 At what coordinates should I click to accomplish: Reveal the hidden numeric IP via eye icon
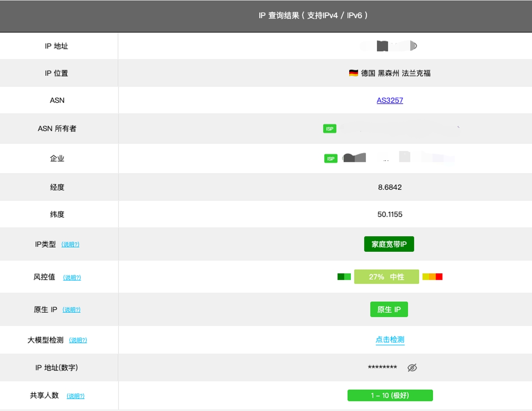(412, 368)
